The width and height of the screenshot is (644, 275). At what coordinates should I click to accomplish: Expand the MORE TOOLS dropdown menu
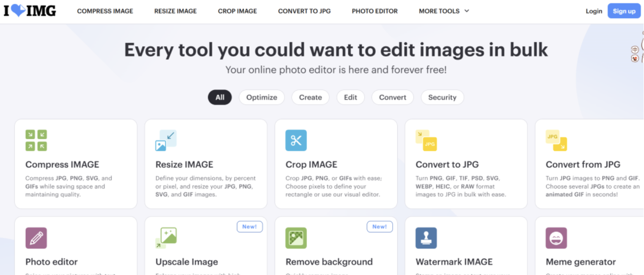tap(444, 11)
